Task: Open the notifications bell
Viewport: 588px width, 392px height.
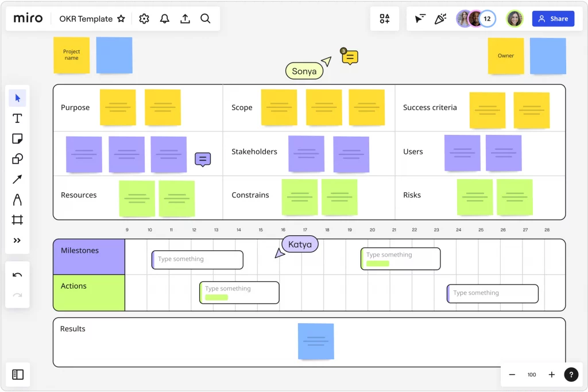Action: click(x=165, y=19)
